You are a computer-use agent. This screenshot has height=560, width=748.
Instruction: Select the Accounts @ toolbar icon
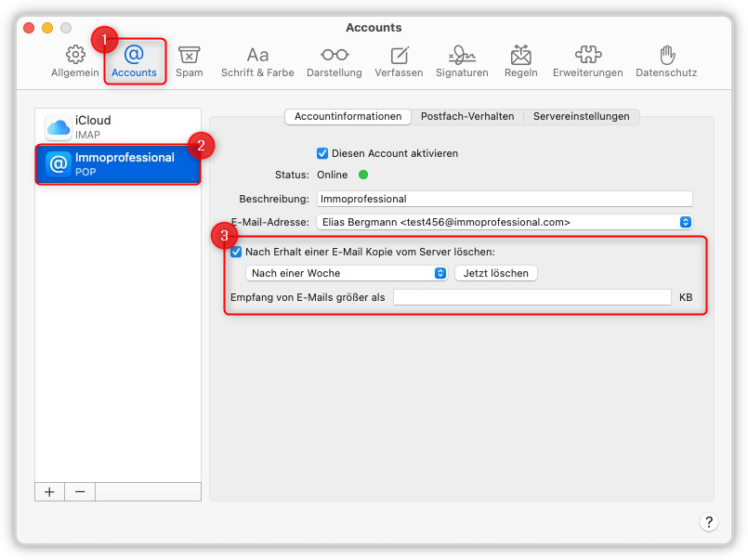tap(134, 61)
